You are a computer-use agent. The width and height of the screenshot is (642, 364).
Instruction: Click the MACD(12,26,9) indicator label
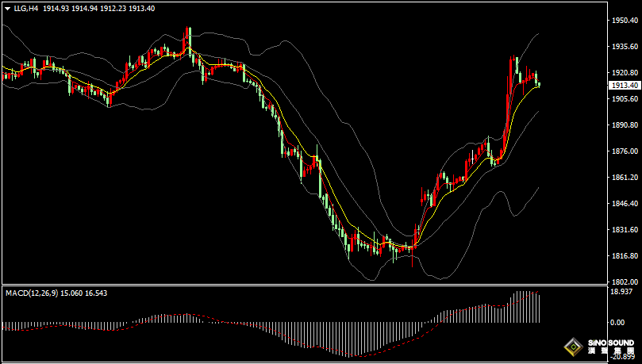pyautogui.click(x=31, y=293)
